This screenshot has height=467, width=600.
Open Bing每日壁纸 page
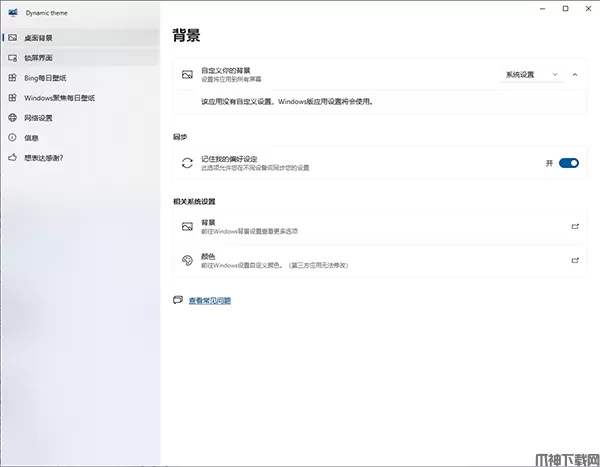80,78
